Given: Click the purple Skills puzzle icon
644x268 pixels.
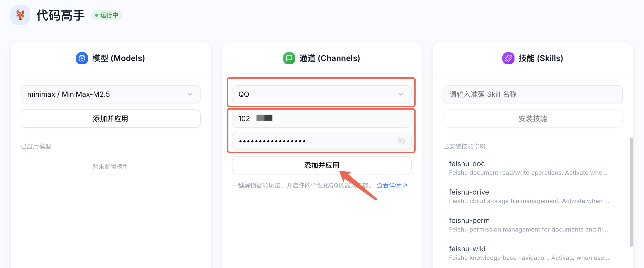Looking at the screenshot, I should [508, 58].
